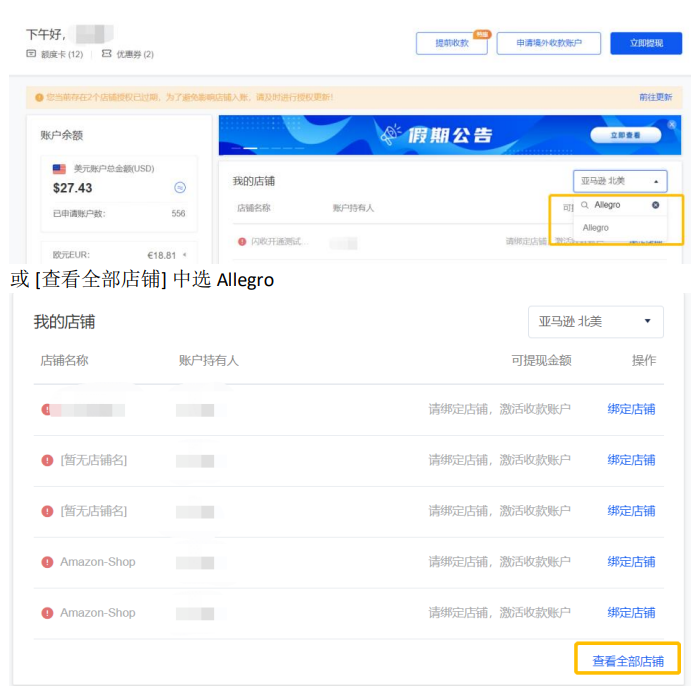Open the 亚马逊 北美 dropdown in lower panel
This screenshot has width=691, height=687.
click(595, 322)
